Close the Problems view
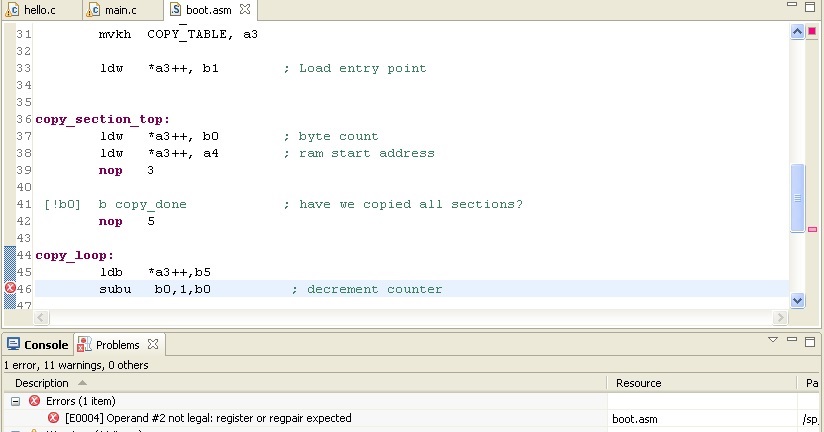Image resolution: width=824 pixels, height=432 pixels. click(153, 344)
